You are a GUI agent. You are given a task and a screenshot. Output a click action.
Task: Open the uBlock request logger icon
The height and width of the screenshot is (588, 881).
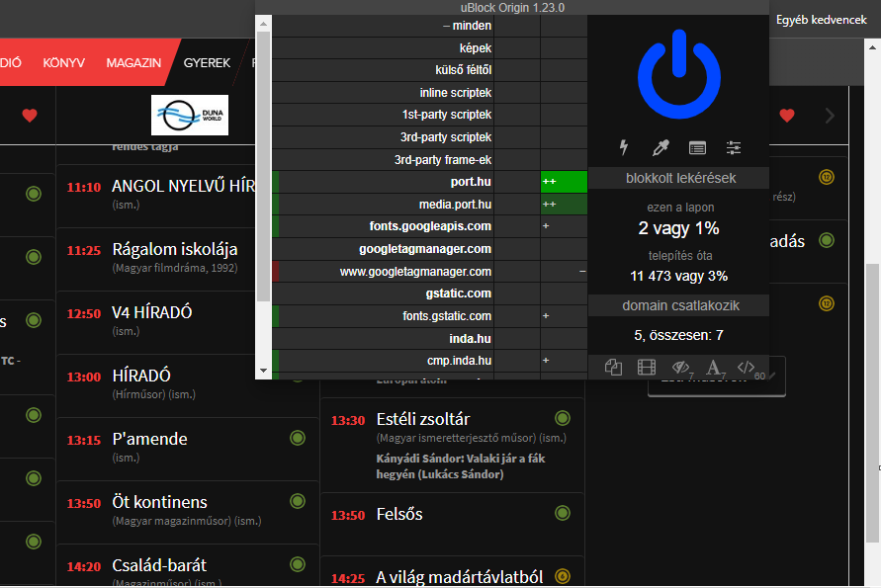coord(697,147)
